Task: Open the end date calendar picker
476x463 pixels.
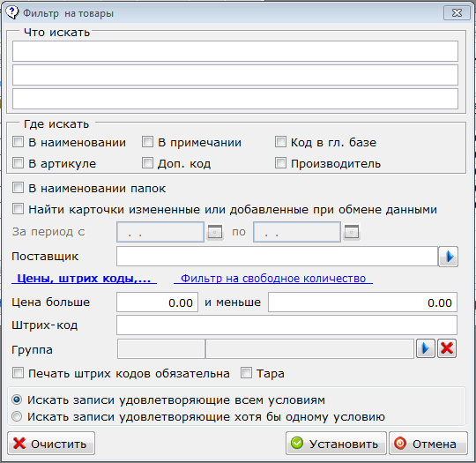Action: point(352,233)
